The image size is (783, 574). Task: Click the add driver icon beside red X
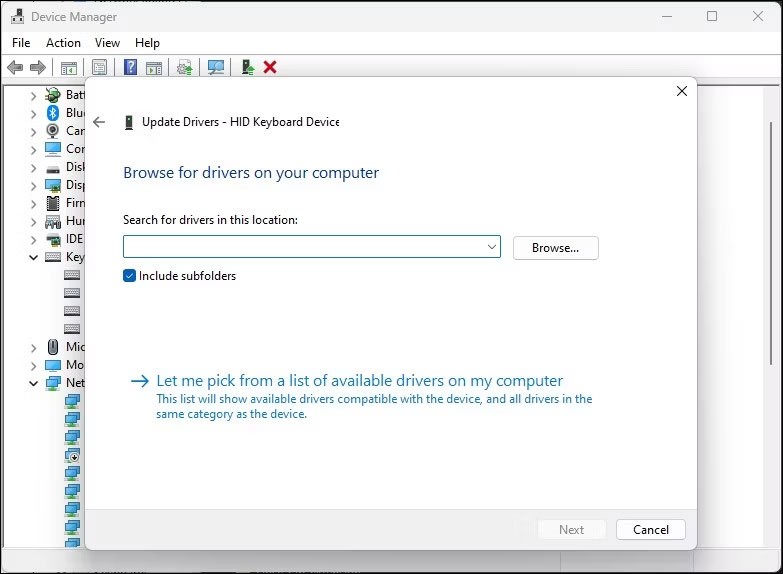[x=247, y=67]
